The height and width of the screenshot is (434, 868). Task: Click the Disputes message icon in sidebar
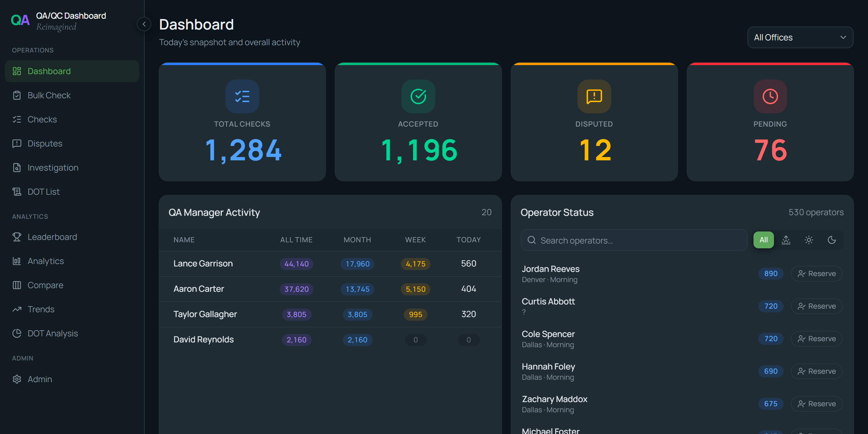(x=17, y=143)
